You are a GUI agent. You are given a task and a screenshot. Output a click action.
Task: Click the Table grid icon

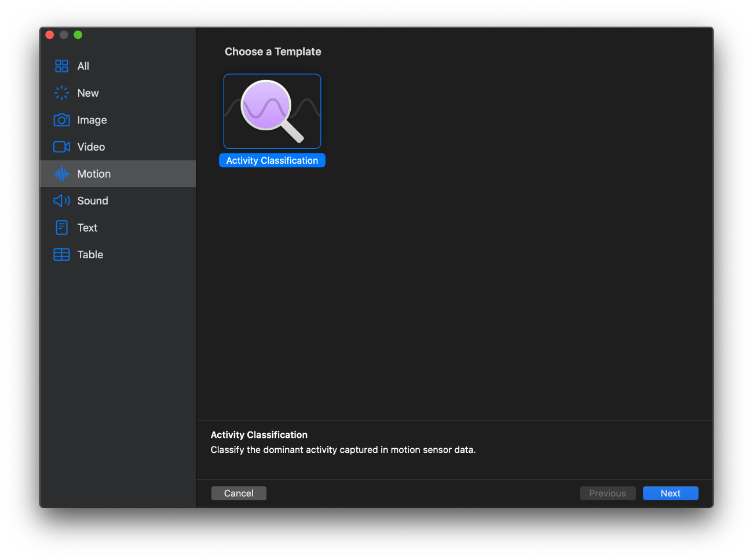61,254
